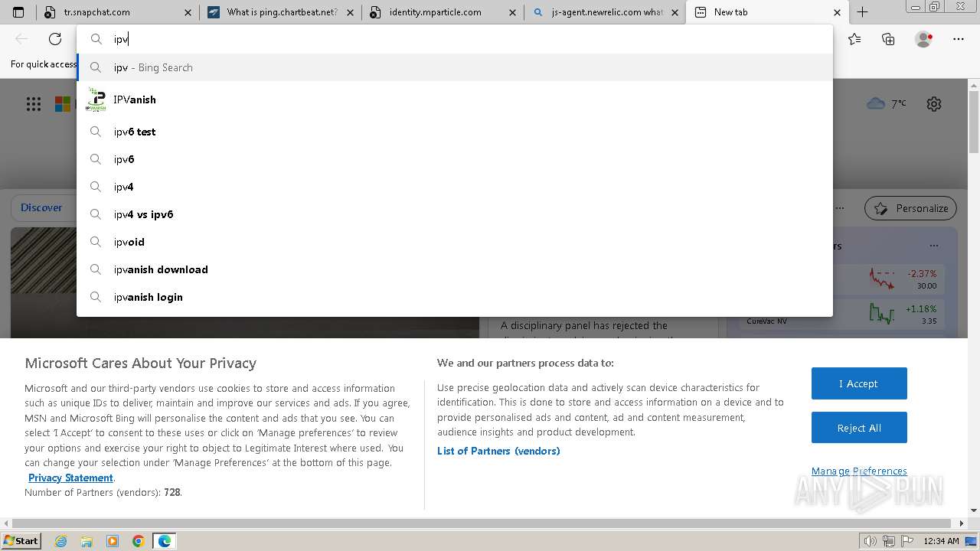Viewport: 980px width, 551px height.
Task: Pick the 'ipv4' suggestion
Action: pos(455,187)
